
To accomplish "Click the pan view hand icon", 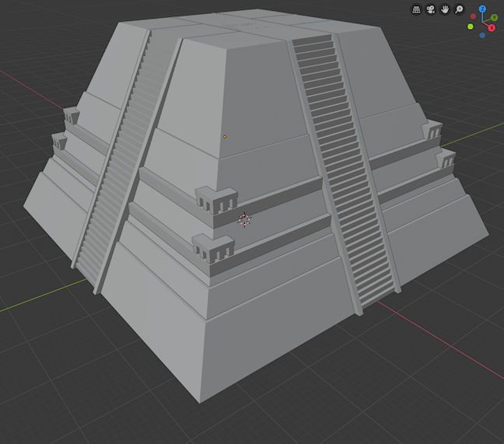I will (445, 9).
